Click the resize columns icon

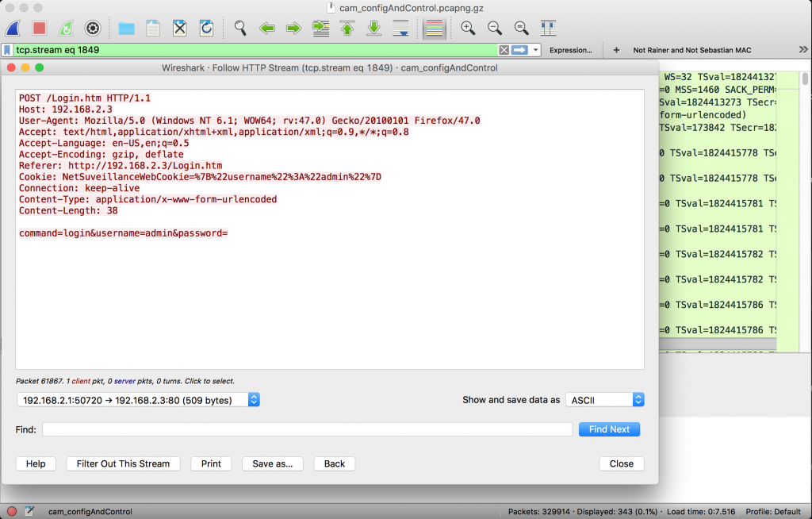[x=548, y=29]
